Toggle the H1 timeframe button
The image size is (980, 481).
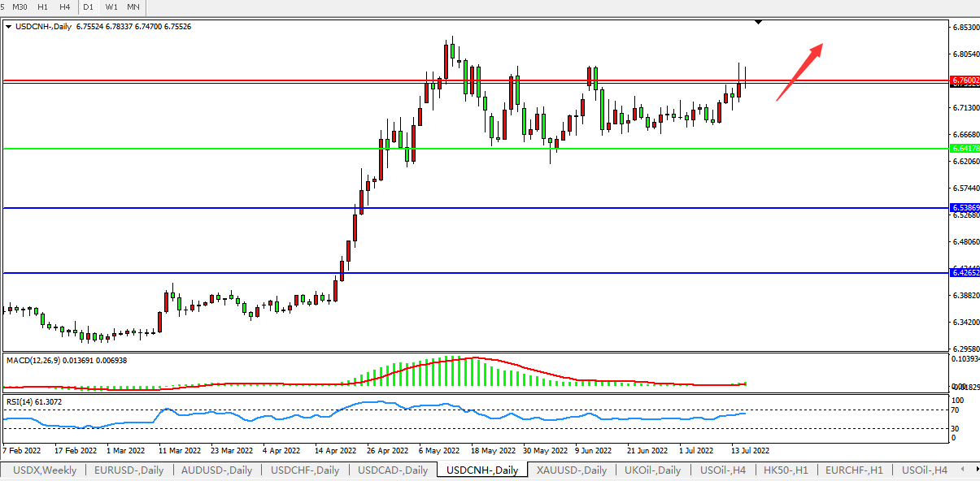(44, 7)
